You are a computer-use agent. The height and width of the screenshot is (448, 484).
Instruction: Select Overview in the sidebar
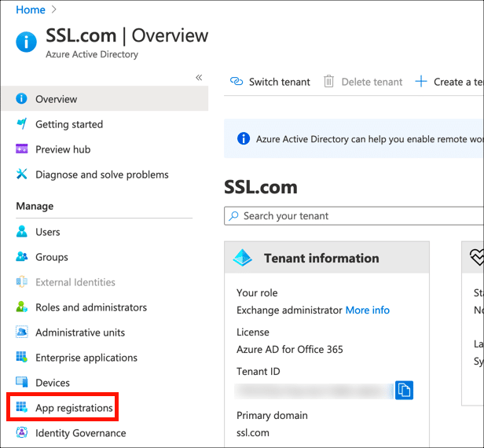[56, 99]
